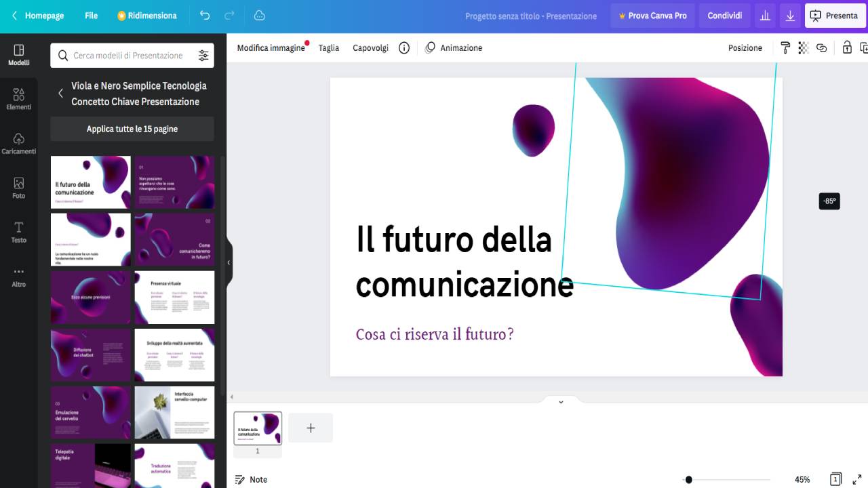
Task: Open the transparency checkerboard icon
Action: pos(803,47)
